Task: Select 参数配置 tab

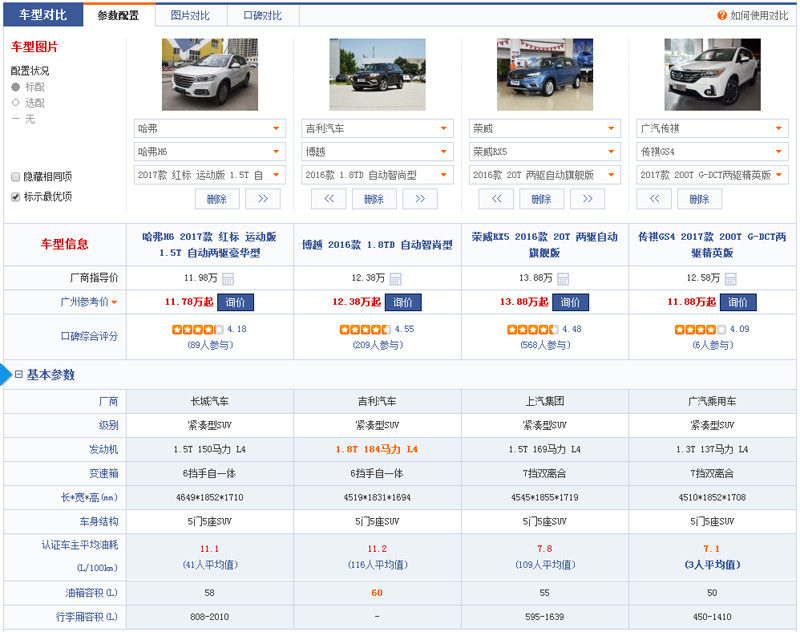Action: pyautogui.click(x=118, y=15)
